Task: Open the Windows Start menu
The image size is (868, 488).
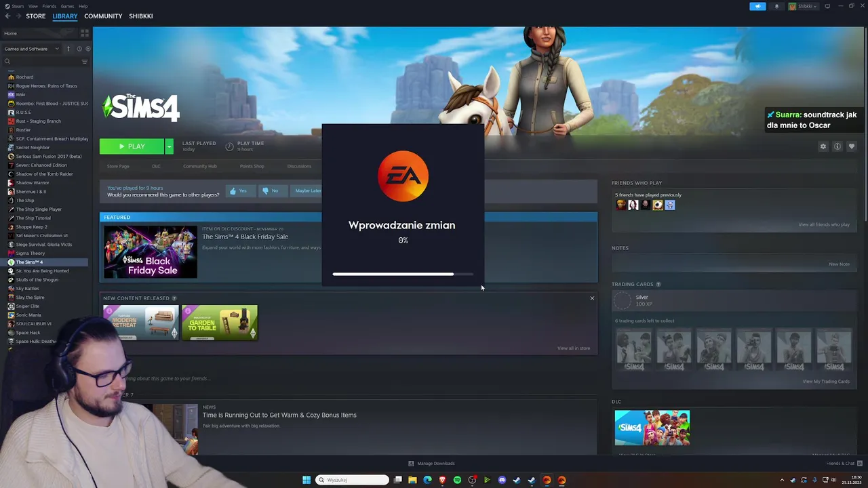Action: 307,480
